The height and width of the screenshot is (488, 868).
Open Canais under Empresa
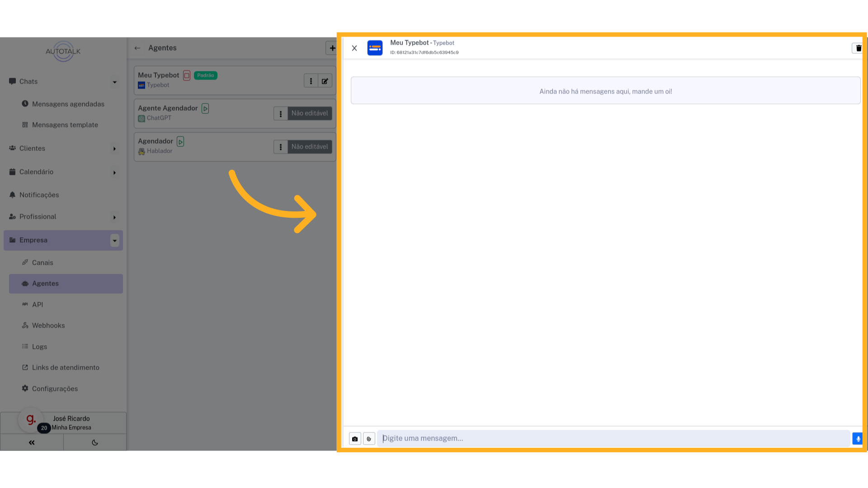(42, 263)
